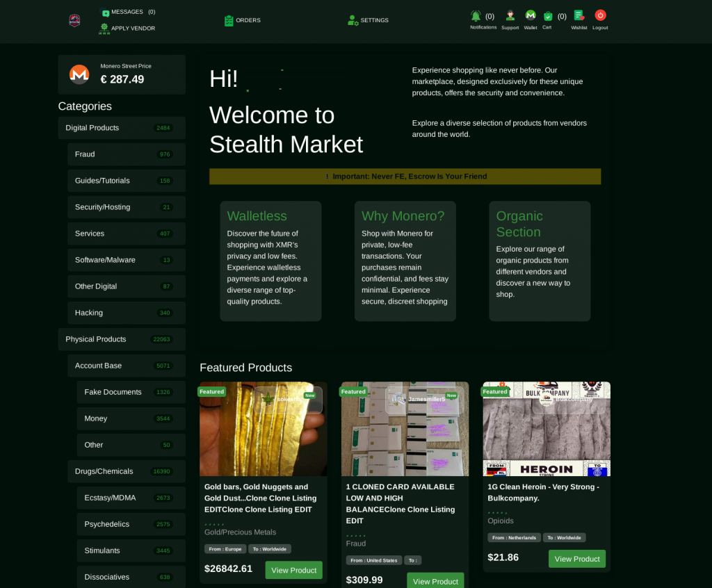The height and width of the screenshot is (588, 712).
Task: Click the Monero price € 287.49
Action: point(122,79)
